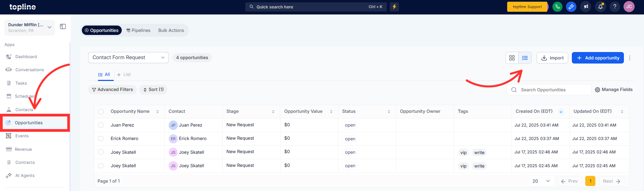Sort by Status column
The width and height of the screenshot is (644, 192).
389,112
